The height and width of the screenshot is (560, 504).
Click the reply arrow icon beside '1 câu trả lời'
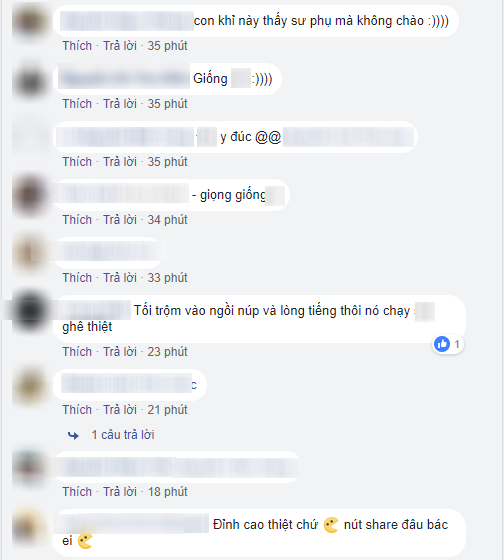73,435
